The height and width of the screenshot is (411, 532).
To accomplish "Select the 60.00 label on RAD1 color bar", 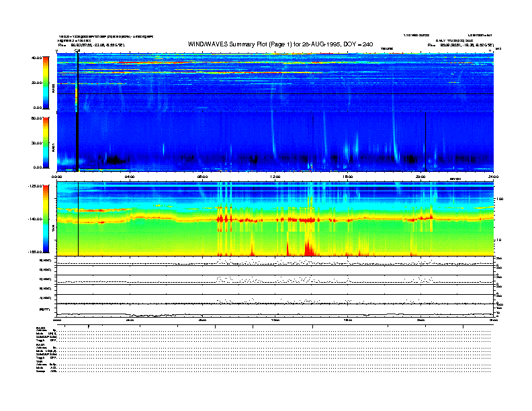I will click(36, 118).
